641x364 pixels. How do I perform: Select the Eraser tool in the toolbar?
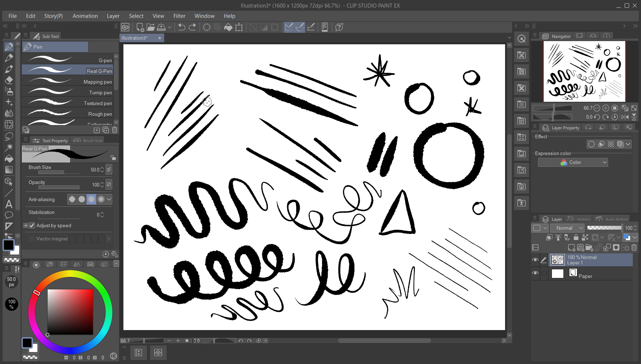pos(9,80)
